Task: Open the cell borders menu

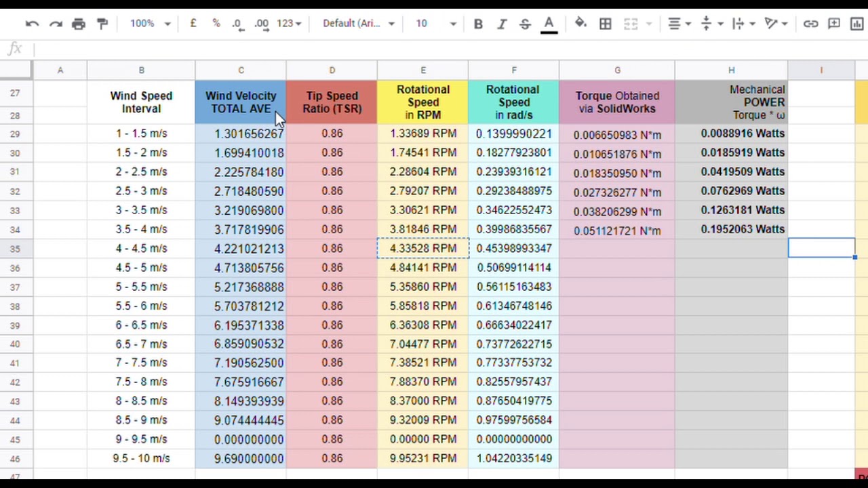Action: point(606,24)
